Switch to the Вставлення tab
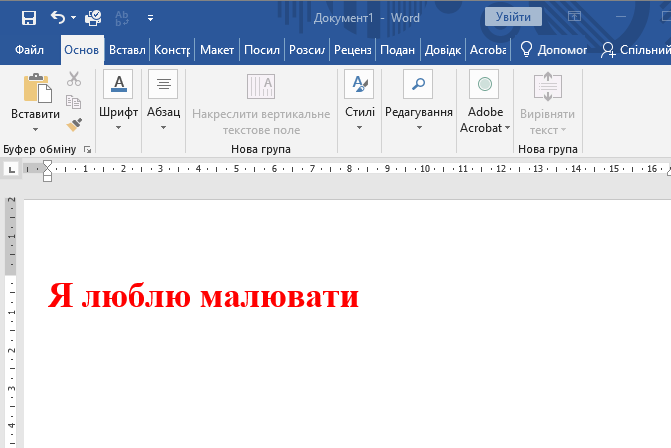Viewport: 671px width, 448px height. [127, 50]
